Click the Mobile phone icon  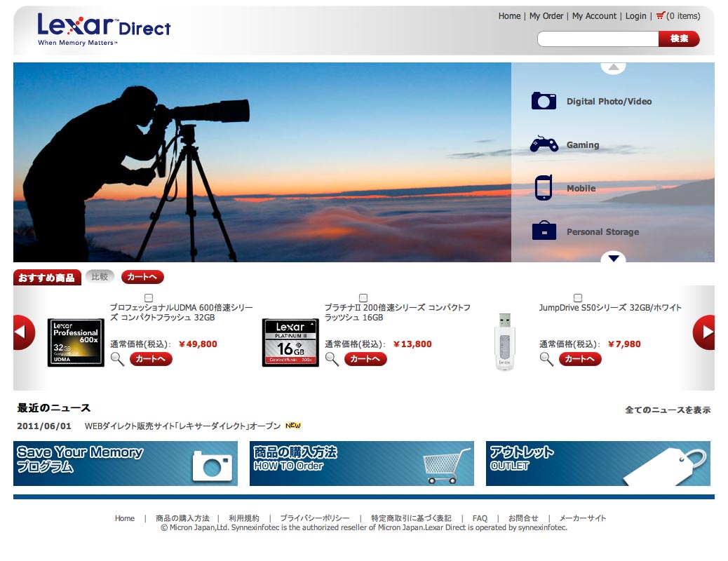(x=544, y=188)
